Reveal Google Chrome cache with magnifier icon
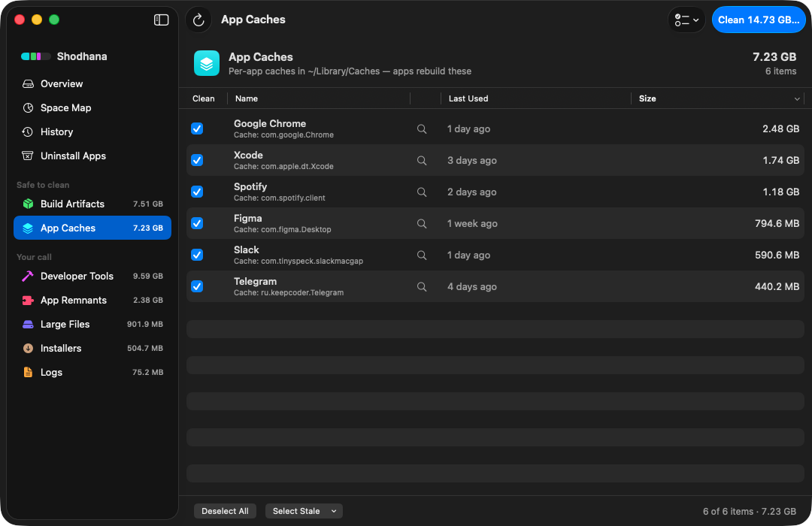This screenshot has height=526, width=812. 422,129
